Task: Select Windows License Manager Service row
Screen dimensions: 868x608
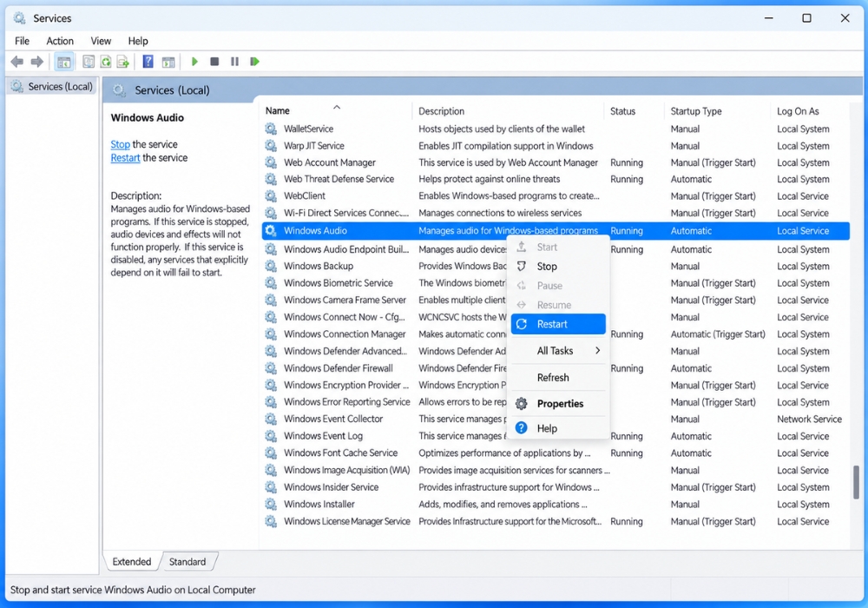Action: pos(556,522)
